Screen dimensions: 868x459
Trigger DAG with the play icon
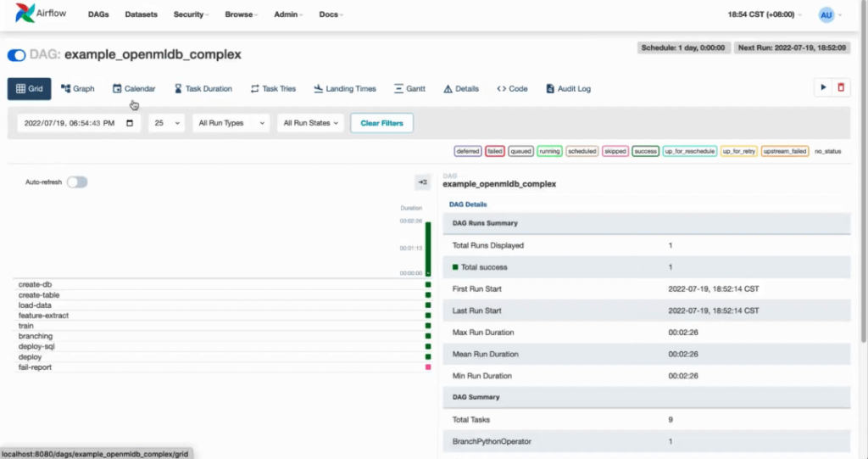[x=823, y=87]
